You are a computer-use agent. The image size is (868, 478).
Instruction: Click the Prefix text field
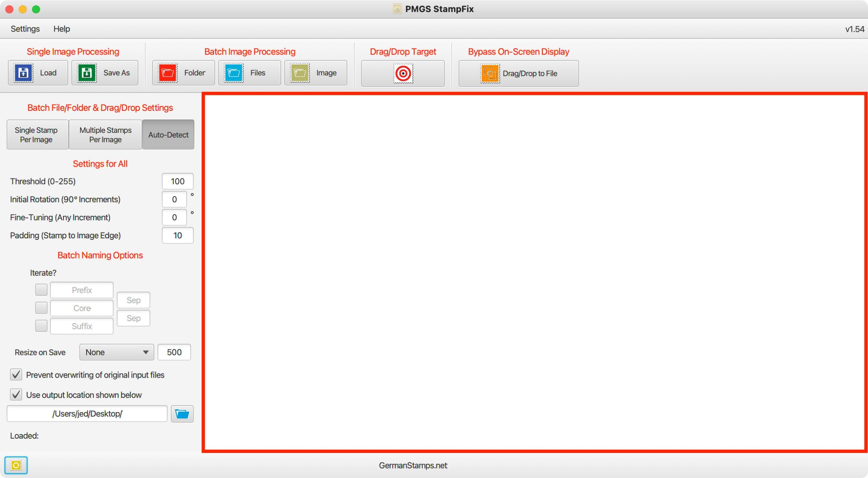click(x=82, y=290)
